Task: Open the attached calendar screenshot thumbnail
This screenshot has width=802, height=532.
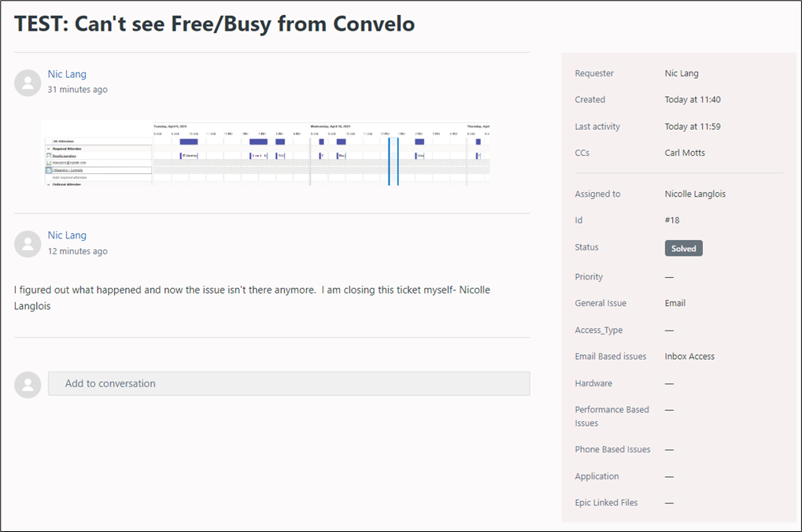Action: [266, 153]
